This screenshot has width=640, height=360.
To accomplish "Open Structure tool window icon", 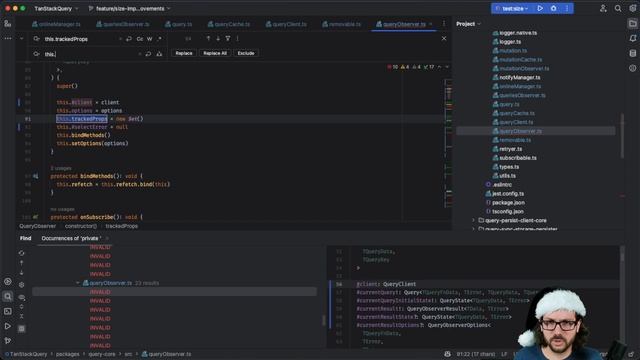I will tap(8, 24).
